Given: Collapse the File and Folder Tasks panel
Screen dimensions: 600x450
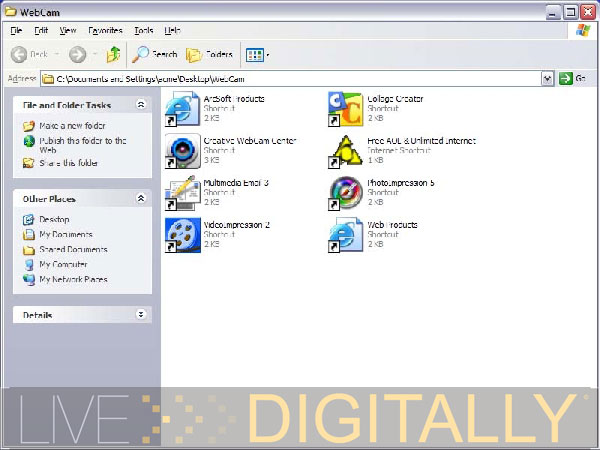Looking at the screenshot, I should (141, 105).
